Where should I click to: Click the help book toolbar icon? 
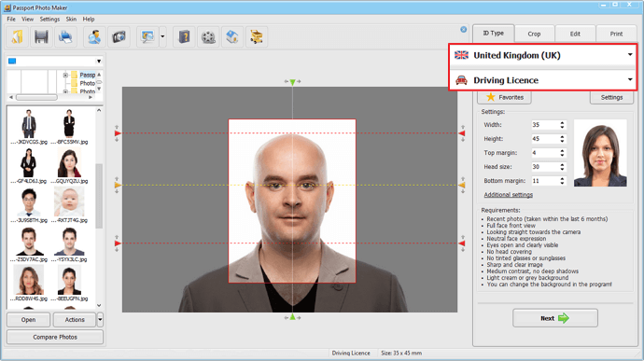[x=184, y=37]
